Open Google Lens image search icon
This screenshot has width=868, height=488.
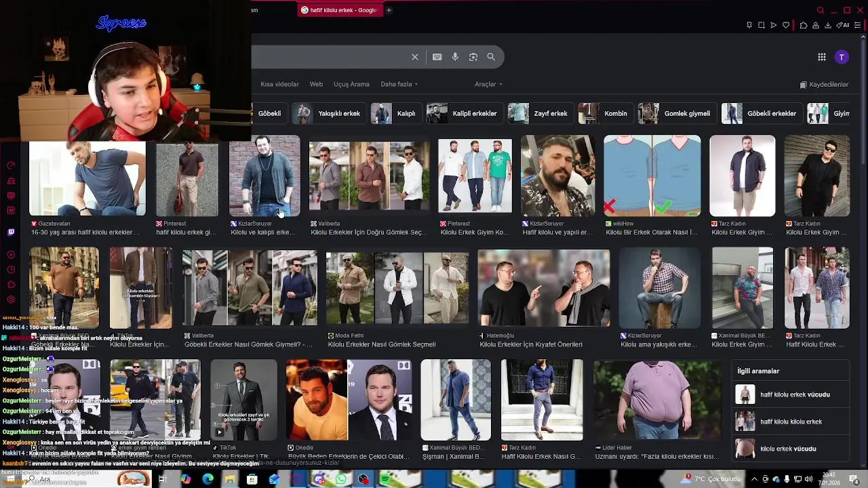(x=473, y=57)
